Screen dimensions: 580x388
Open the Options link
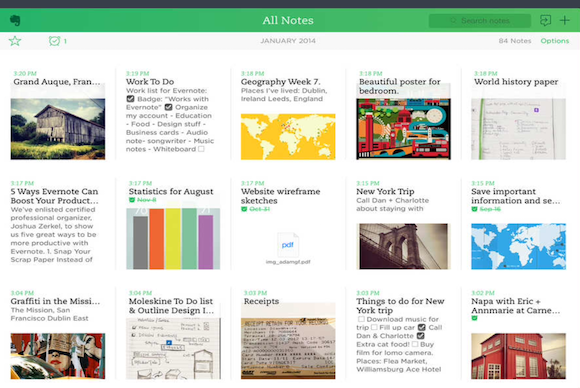pos(554,41)
